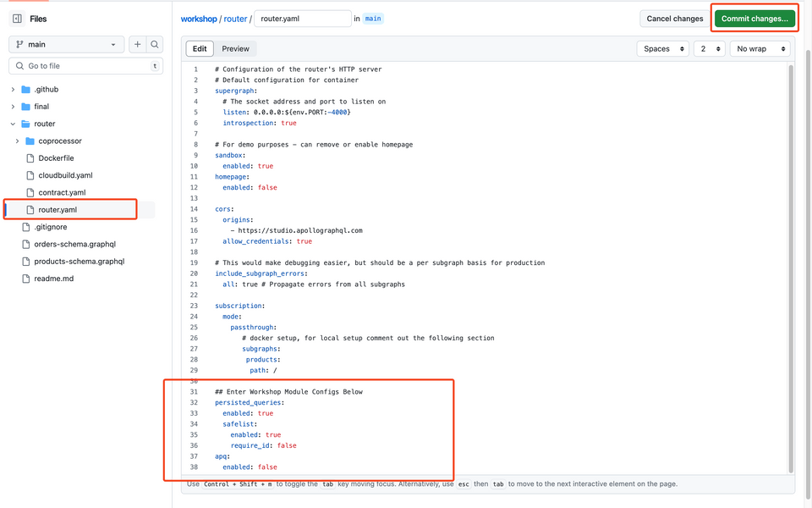Click include_subgraph_errors: on line 20
812x508 pixels.
click(261, 273)
